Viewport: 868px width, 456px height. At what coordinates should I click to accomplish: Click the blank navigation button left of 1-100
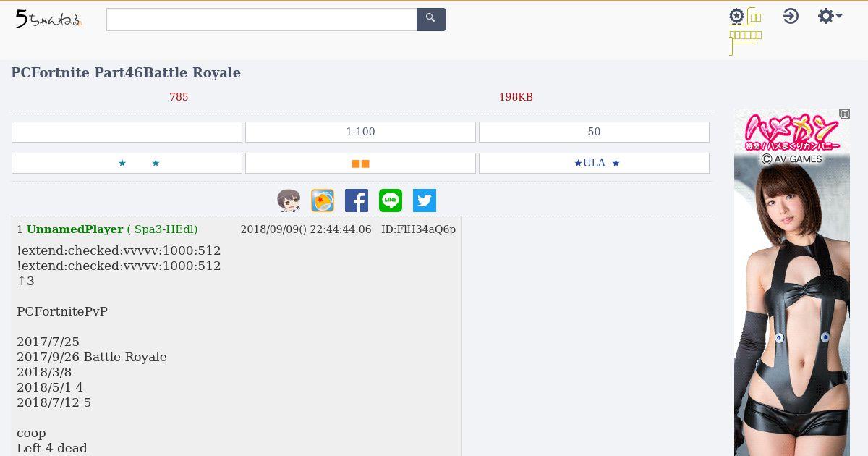coord(127,132)
